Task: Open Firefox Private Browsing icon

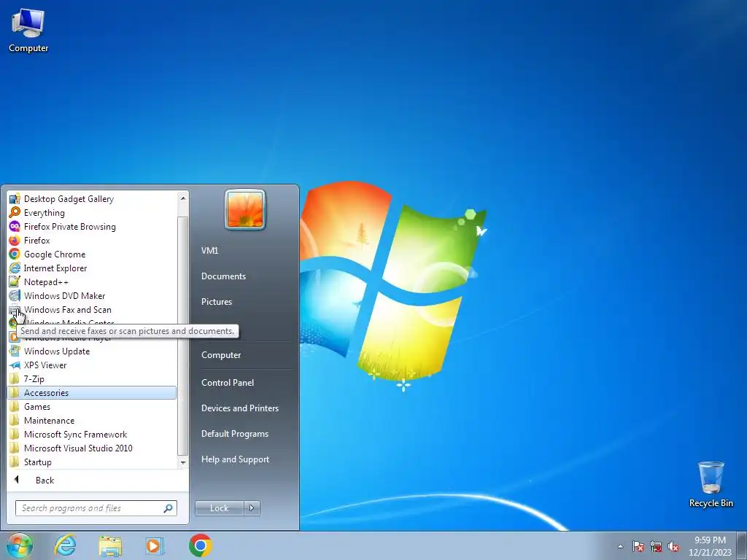Action: 15,226
